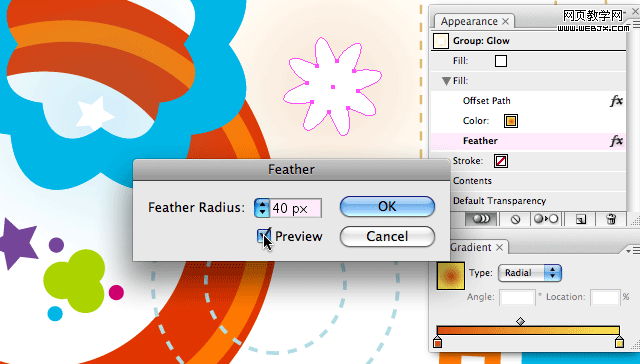Toggle the Preview checkbox
The width and height of the screenshot is (640, 364).
(263, 235)
